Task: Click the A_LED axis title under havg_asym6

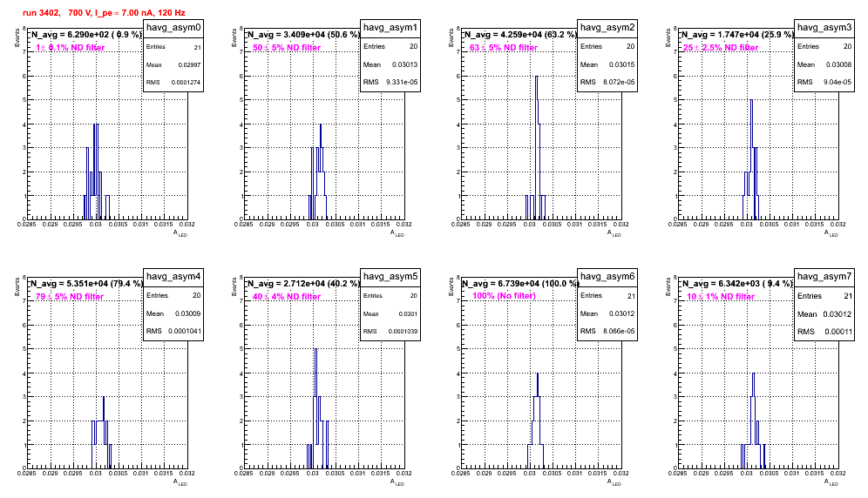Action: [614, 483]
